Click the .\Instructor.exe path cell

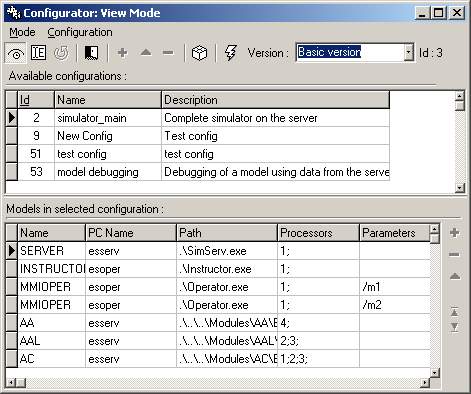tap(227, 269)
